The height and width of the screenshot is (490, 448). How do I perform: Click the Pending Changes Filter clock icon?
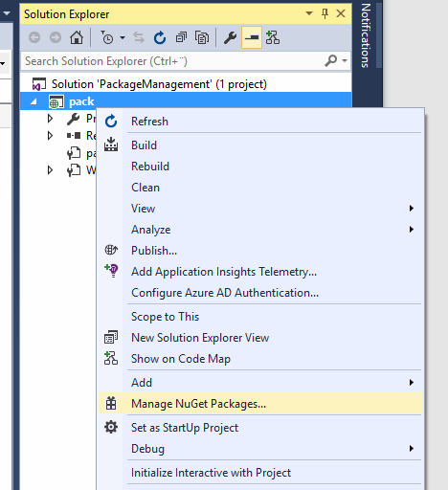(107, 37)
